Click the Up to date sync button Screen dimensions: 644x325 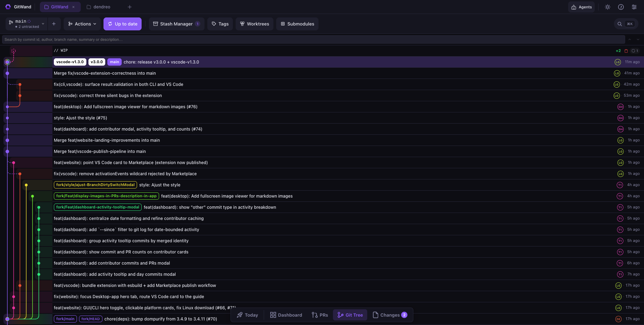pos(123,24)
